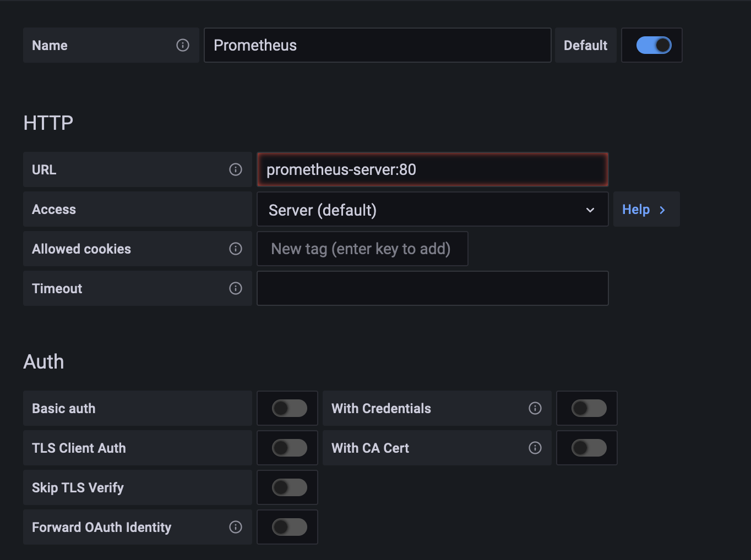Click the Name field containing Prometheus
Viewport: 751px width, 560px height.
click(378, 45)
